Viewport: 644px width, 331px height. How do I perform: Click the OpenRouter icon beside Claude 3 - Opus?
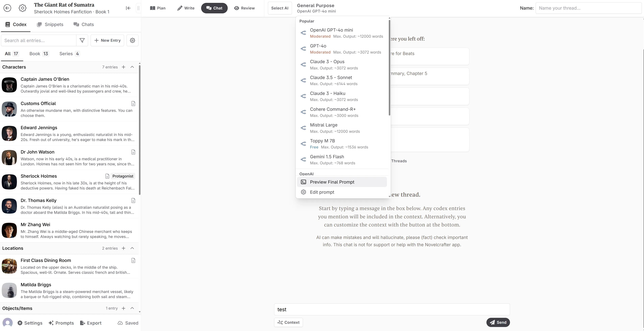click(303, 65)
